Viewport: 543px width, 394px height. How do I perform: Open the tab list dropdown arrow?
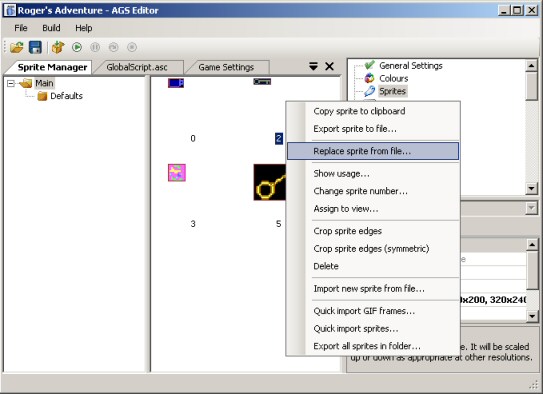[313, 66]
